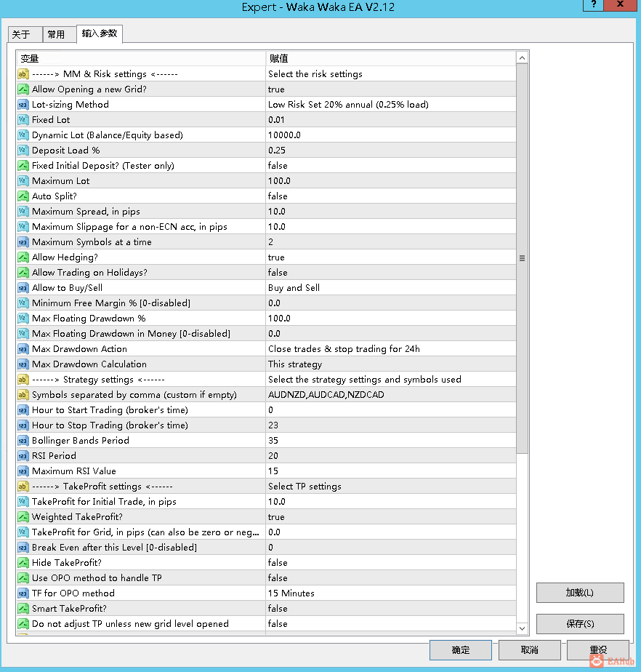Screen dimensions: 641x672
Task: Select Minimum Free Margin % row label
Action: (x=111, y=303)
